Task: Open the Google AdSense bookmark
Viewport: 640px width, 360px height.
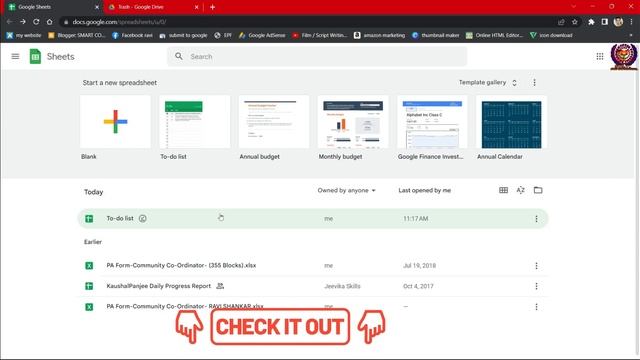Action: pos(262,36)
